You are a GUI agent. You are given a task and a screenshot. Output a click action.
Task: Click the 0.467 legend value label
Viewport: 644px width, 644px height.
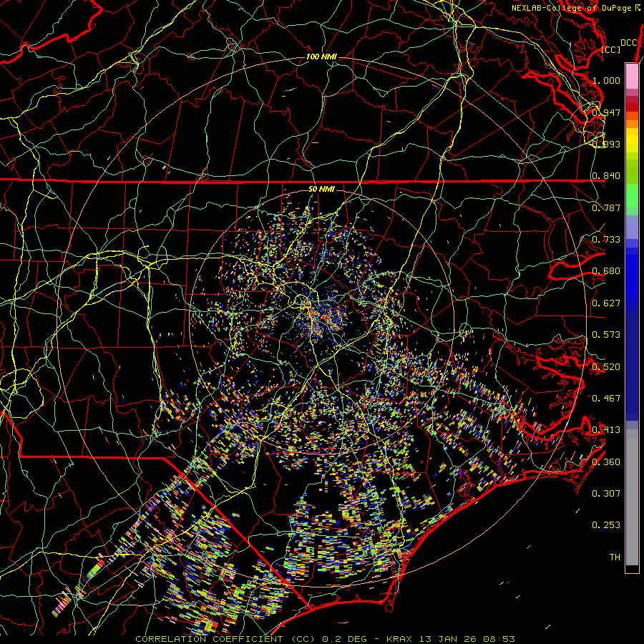[605, 398]
